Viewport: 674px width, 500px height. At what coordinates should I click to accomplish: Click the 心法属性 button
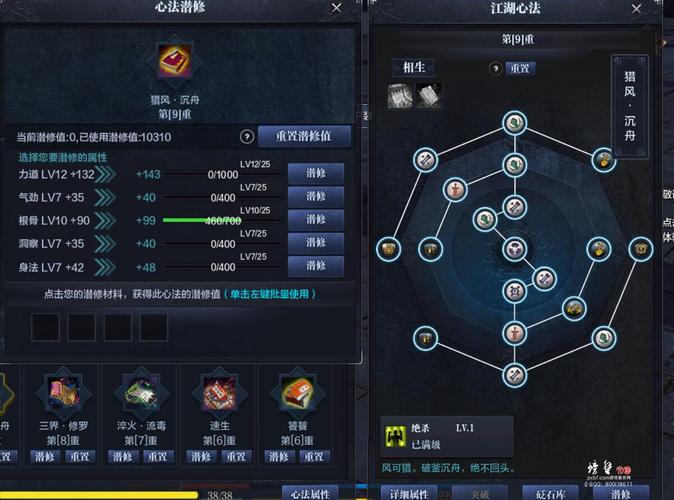[x=310, y=494]
